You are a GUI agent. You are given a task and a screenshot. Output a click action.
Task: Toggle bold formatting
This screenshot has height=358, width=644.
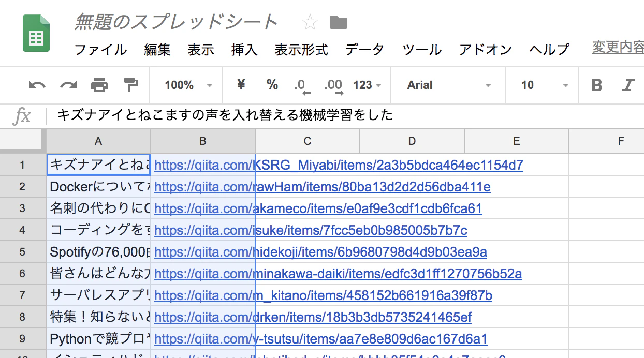point(597,85)
